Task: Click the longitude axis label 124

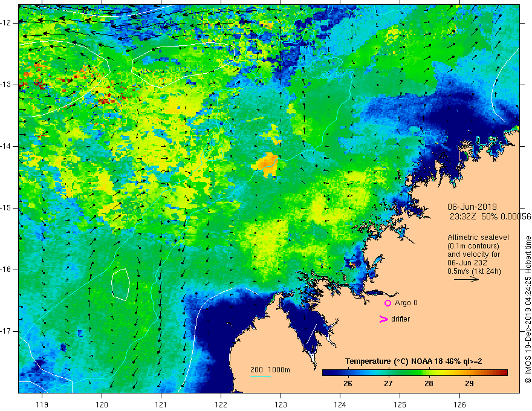Action: 340,404
